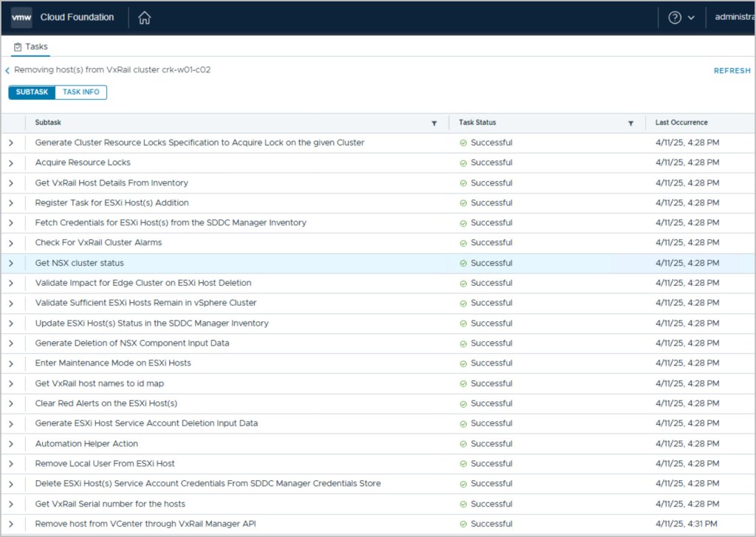The image size is (756, 537).
Task: Click the REFRESH button
Action: pos(732,71)
